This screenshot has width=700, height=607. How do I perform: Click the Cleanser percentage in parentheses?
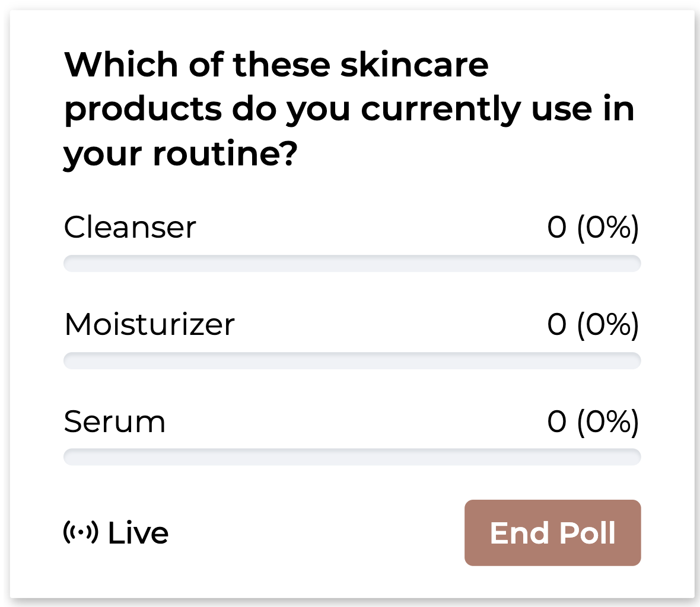point(607,227)
